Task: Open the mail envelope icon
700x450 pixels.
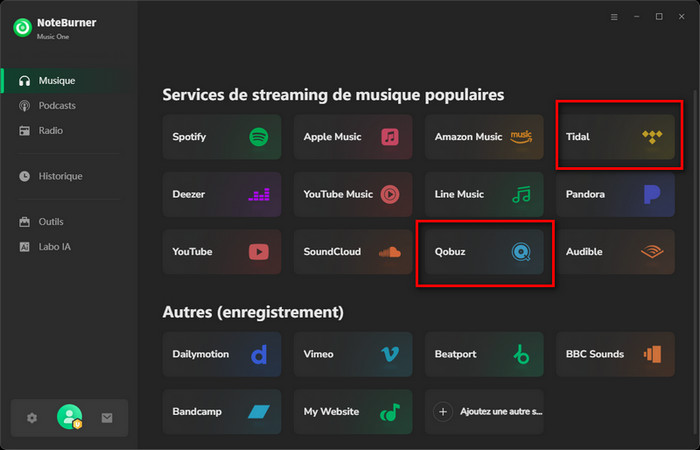Action: (x=107, y=418)
